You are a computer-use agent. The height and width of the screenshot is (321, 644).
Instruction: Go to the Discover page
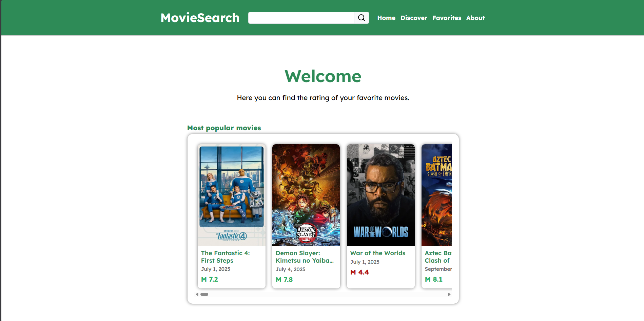(414, 18)
